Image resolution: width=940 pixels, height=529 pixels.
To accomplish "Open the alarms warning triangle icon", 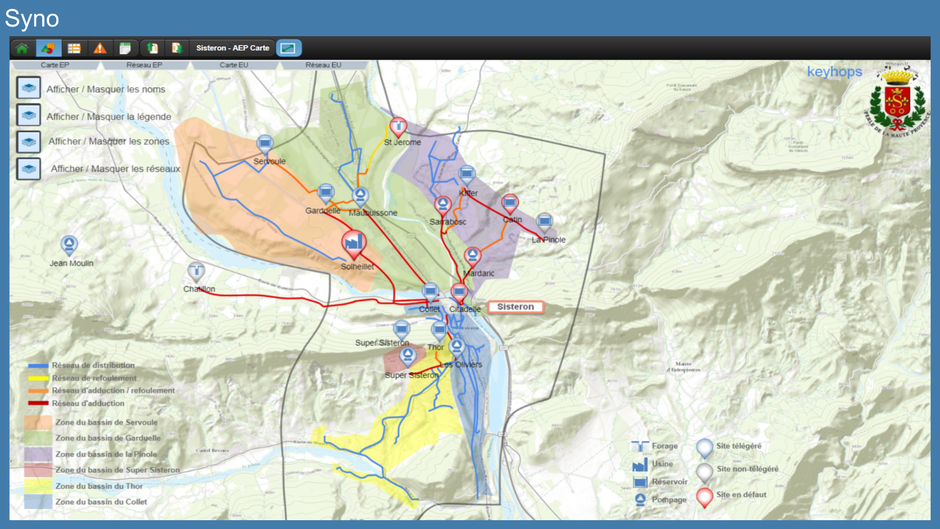I will (100, 48).
